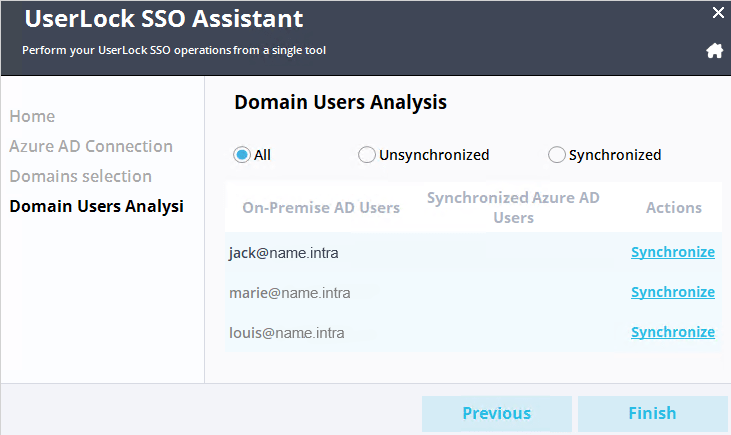Click the Finish button
This screenshot has height=435, width=731.
[652, 414]
